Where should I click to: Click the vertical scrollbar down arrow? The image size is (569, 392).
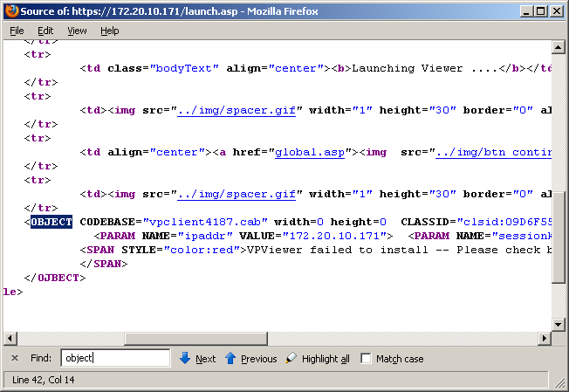tap(559, 325)
